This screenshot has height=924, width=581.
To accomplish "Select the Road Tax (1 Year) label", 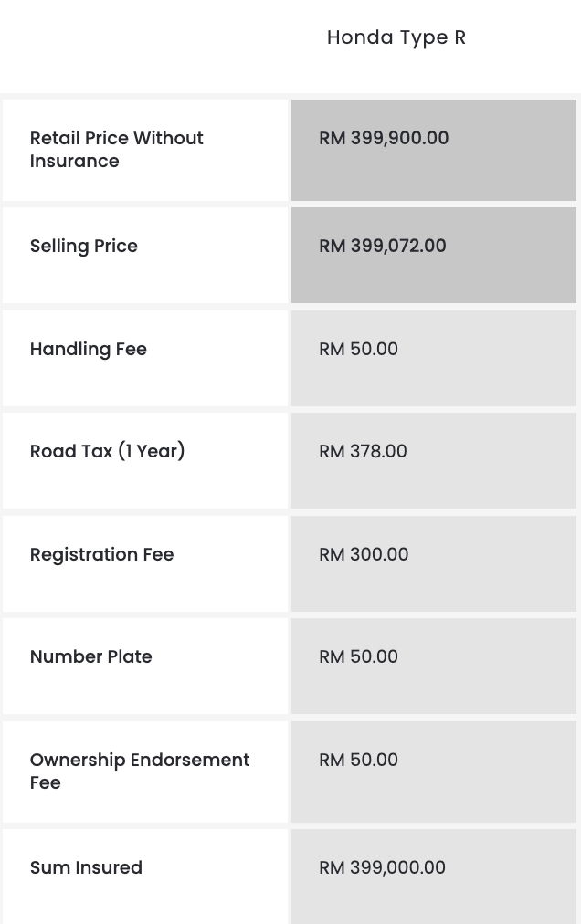I will pos(107,451).
